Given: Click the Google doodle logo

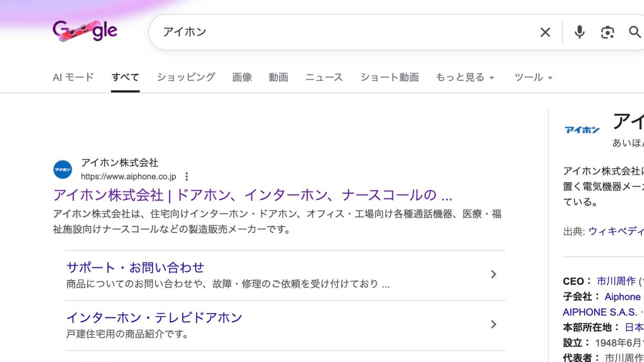Looking at the screenshot, I should [x=85, y=31].
